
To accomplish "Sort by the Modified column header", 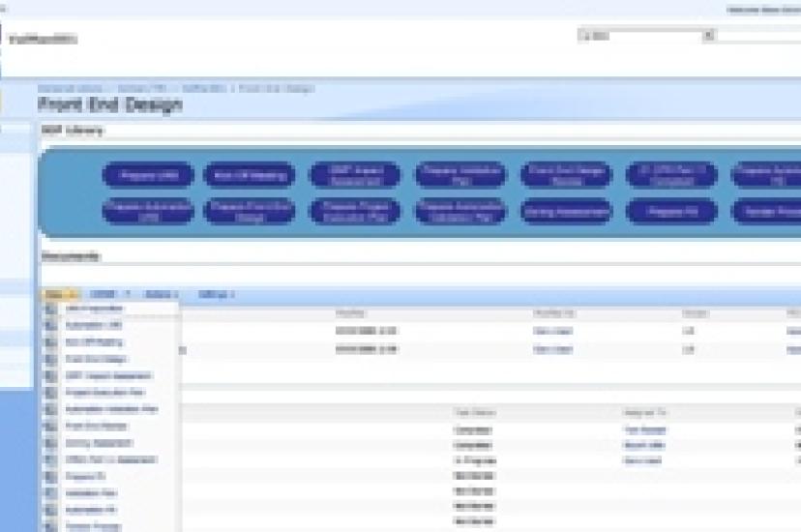I will [350, 313].
